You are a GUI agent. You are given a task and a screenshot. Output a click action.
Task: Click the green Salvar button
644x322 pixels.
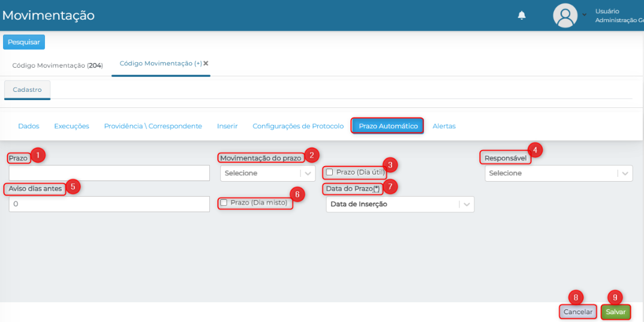coord(616,312)
